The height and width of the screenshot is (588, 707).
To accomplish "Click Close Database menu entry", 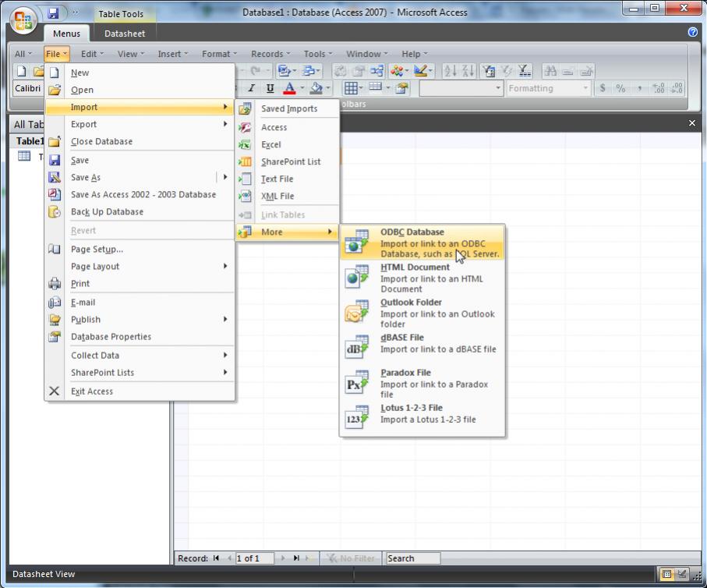I will [x=140, y=141].
